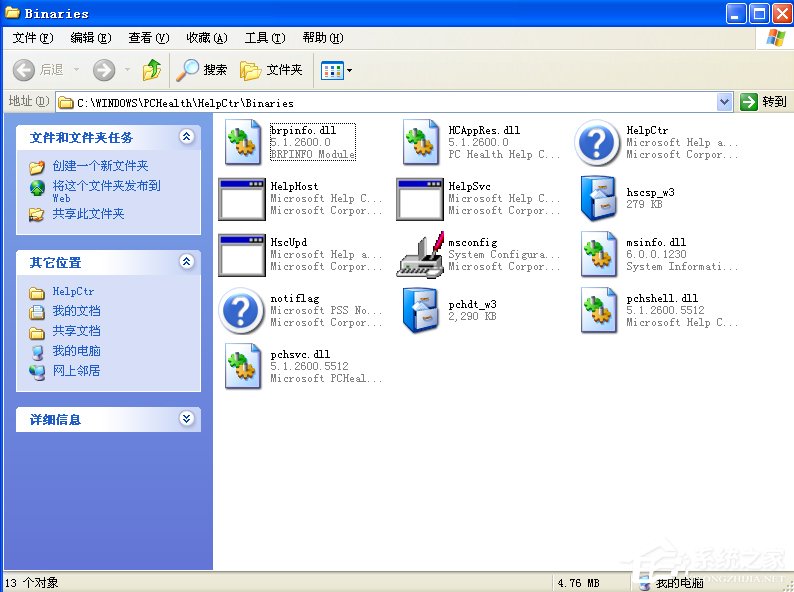Click the 创建一个新文件夹 link
Viewport: 794px width, 592px height.
click(x=100, y=166)
